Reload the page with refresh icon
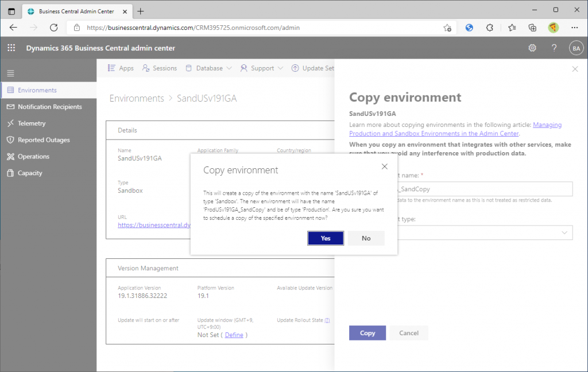Image resolution: width=588 pixels, height=372 pixels. pyautogui.click(x=53, y=28)
